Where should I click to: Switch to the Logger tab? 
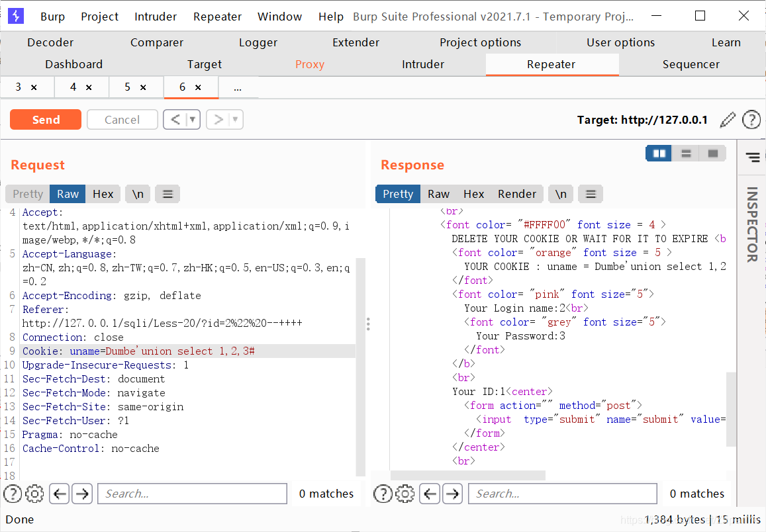tap(258, 42)
